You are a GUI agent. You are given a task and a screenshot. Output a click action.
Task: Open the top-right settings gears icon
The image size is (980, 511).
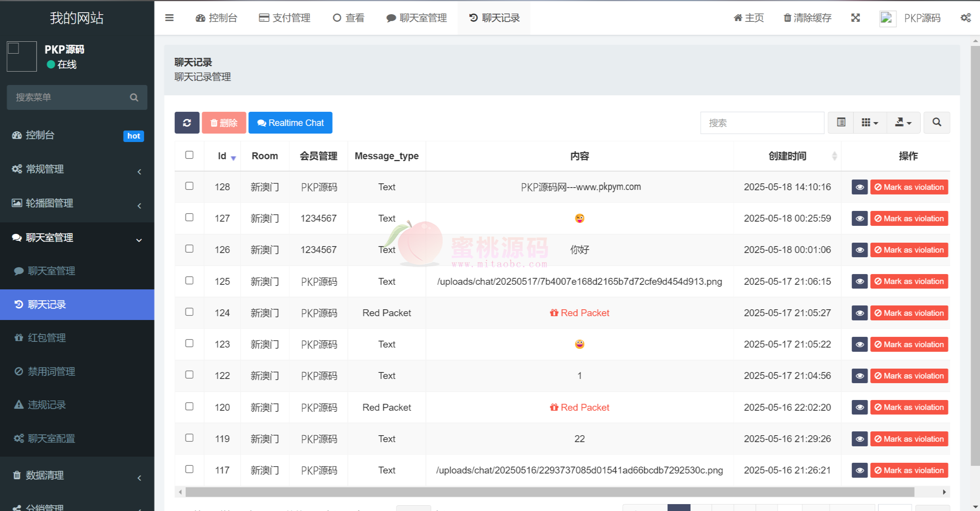tap(965, 18)
